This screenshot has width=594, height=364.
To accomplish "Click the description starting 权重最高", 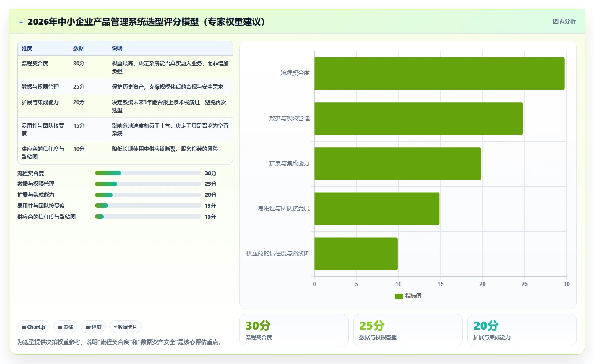I will 170,68.
